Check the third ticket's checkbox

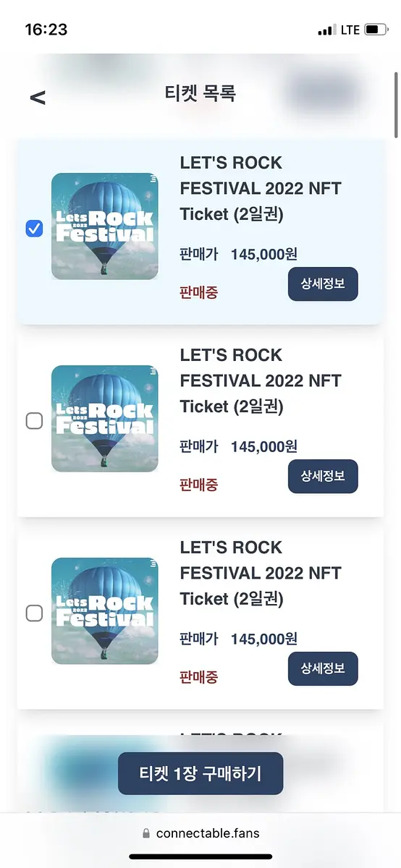coord(34,613)
